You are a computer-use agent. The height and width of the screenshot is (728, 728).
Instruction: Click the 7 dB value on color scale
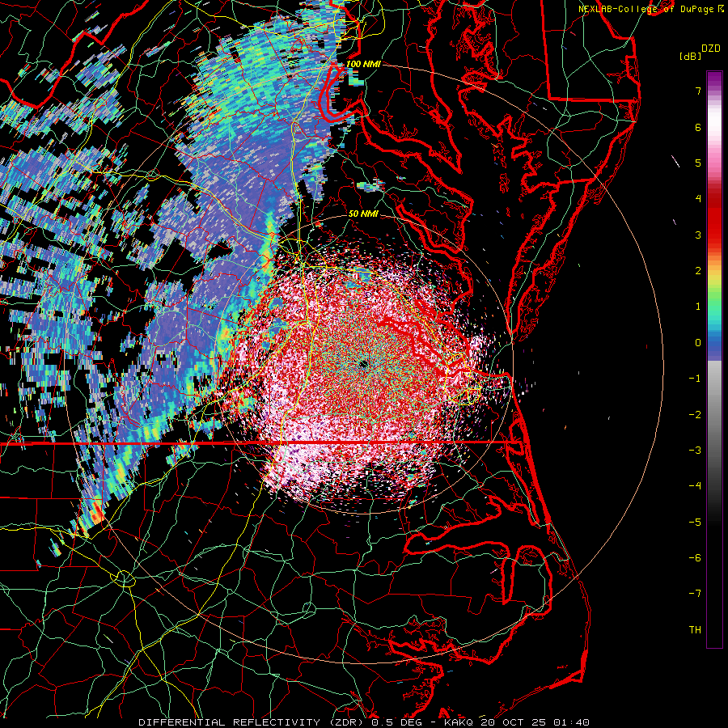(x=698, y=91)
